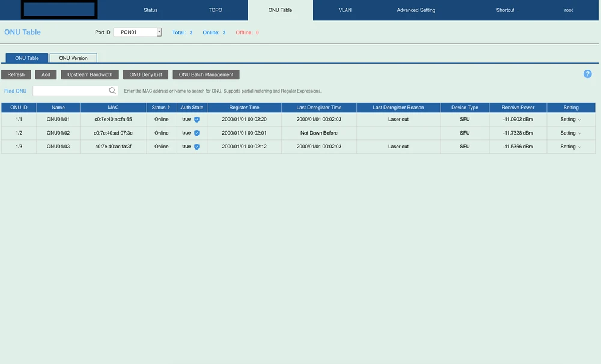Switch to the ONU Version tab

pyautogui.click(x=73, y=58)
